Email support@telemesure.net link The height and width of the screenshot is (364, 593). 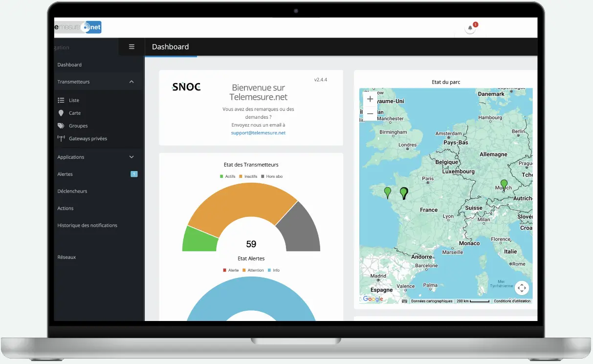258,132
